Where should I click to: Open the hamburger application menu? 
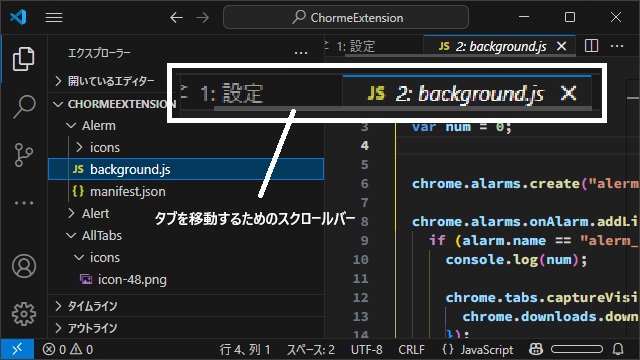pyautogui.click(x=54, y=18)
